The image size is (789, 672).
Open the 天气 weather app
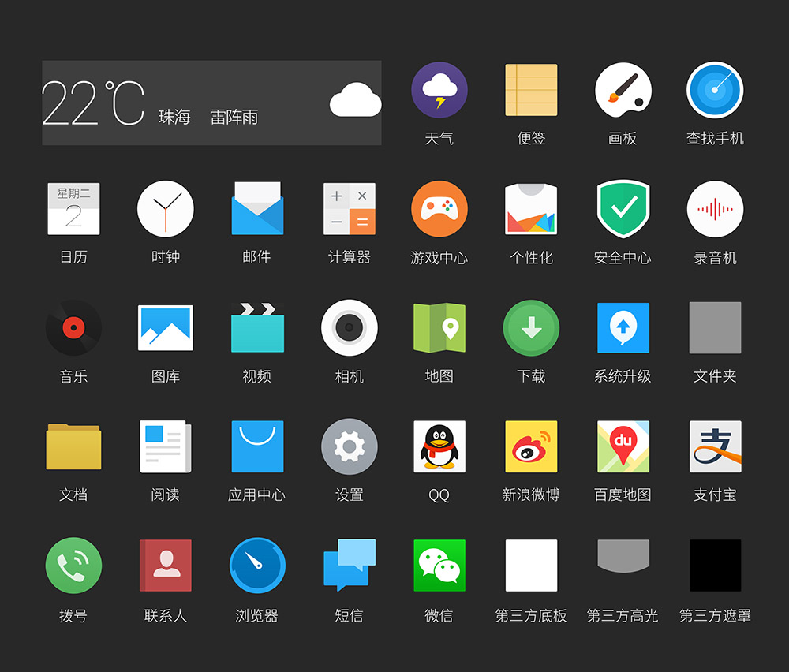[439, 90]
